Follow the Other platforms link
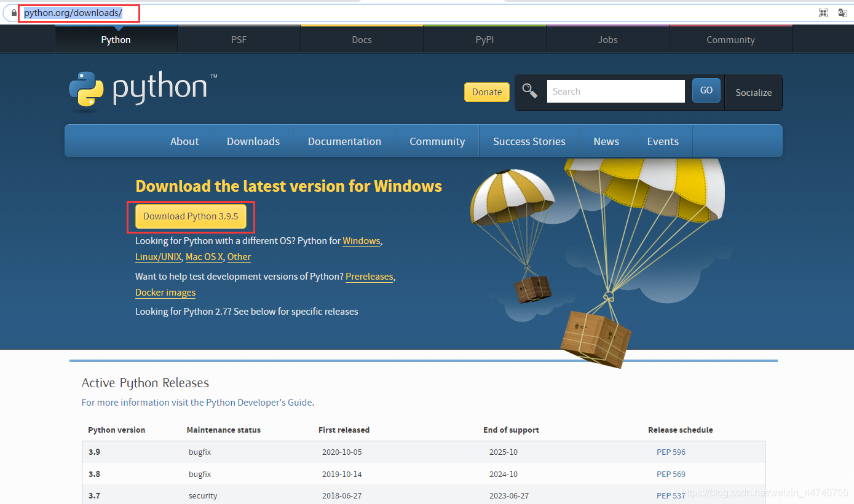Screen dimensions: 854x504 pos(239,257)
